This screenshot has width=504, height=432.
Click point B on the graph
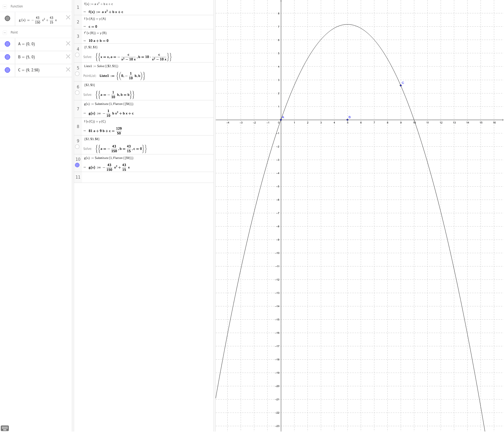click(347, 120)
